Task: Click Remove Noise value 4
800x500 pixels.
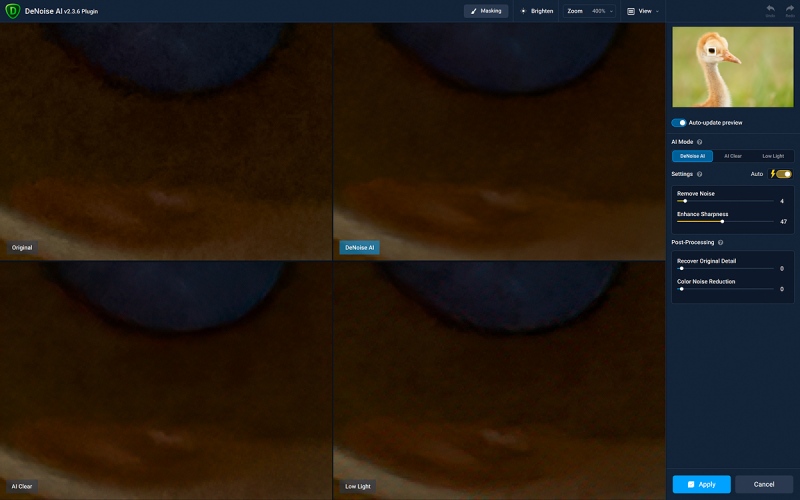Action: (x=782, y=201)
